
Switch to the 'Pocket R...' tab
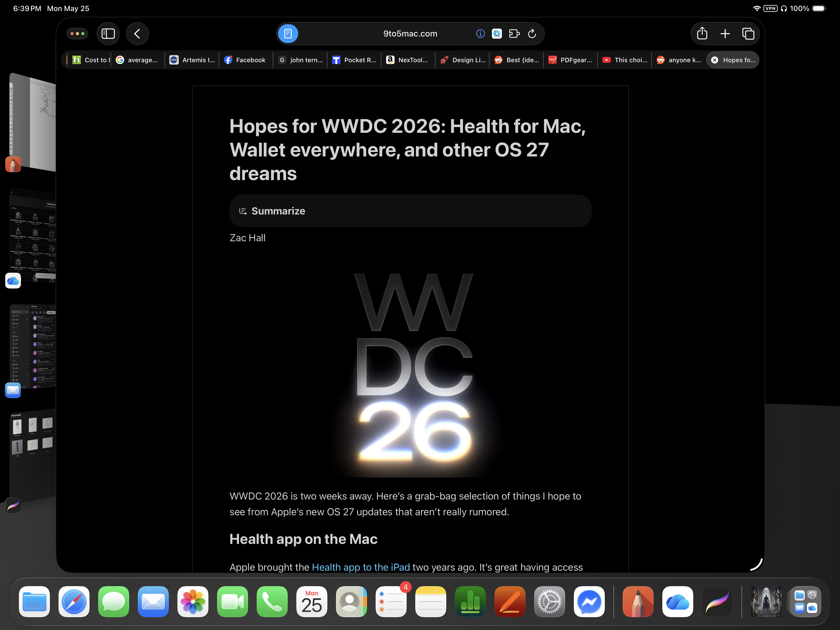[x=354, y=60]
